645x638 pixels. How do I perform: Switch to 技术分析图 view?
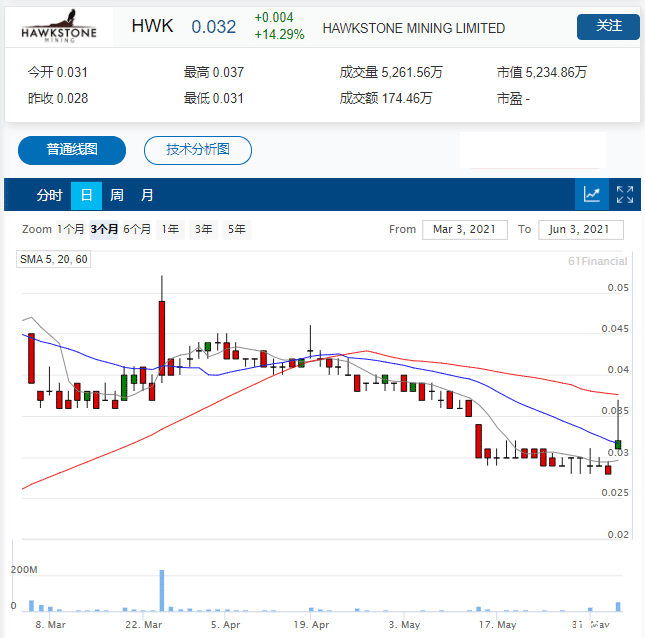pyautogui.click(x=197, y=150)
